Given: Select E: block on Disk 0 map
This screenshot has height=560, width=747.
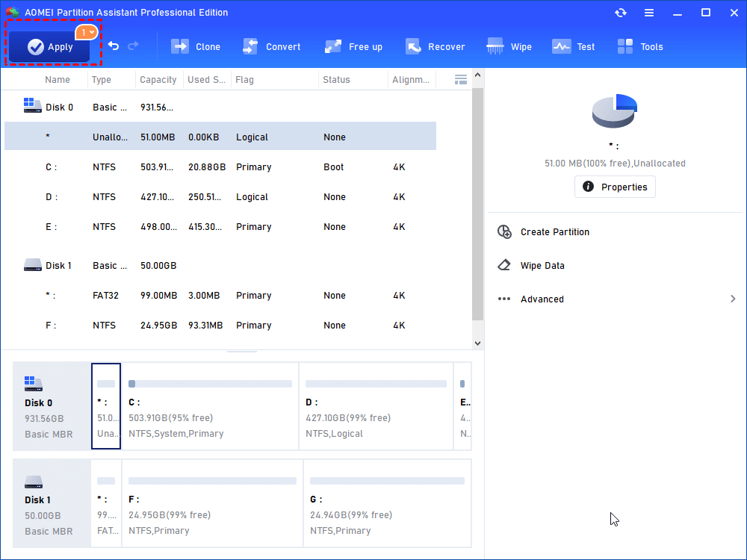Looking at the screenshot, I should (x=462, y=406).
